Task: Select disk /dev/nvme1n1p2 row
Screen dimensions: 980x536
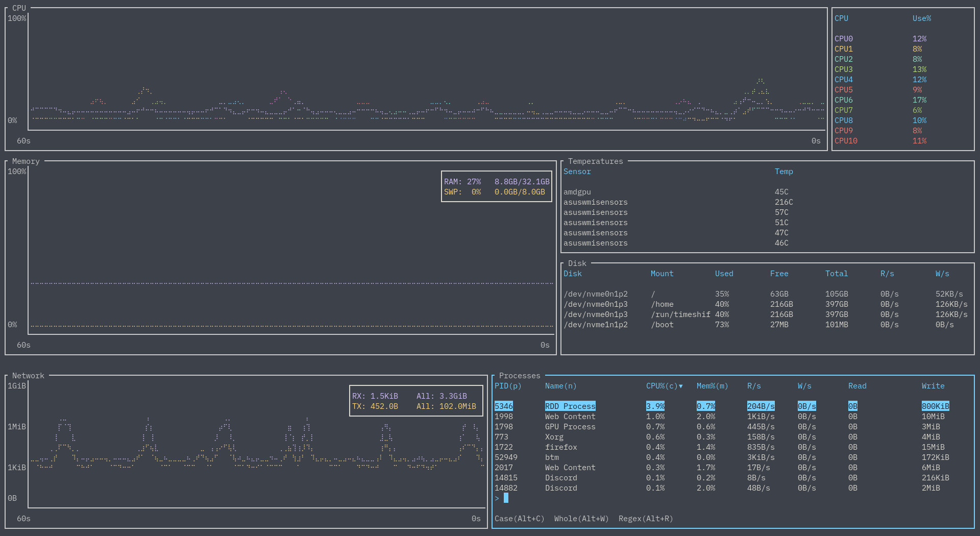Action: [767, 325]
